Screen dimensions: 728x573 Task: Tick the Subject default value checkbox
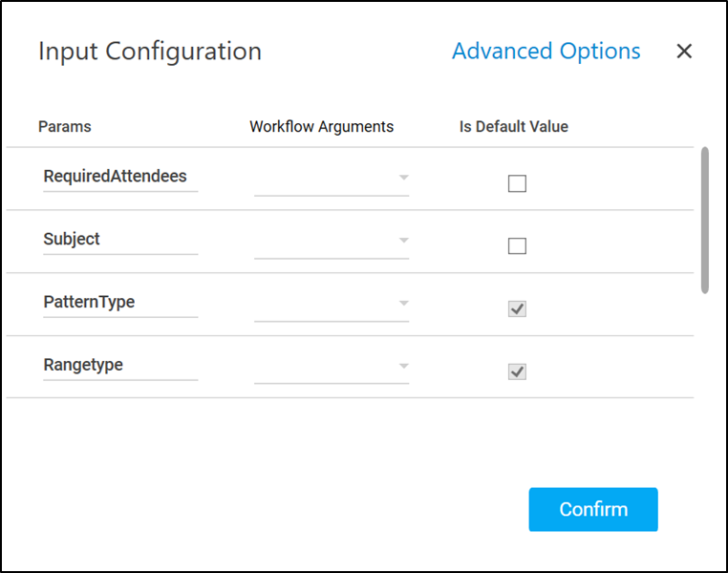coord(517,246)
